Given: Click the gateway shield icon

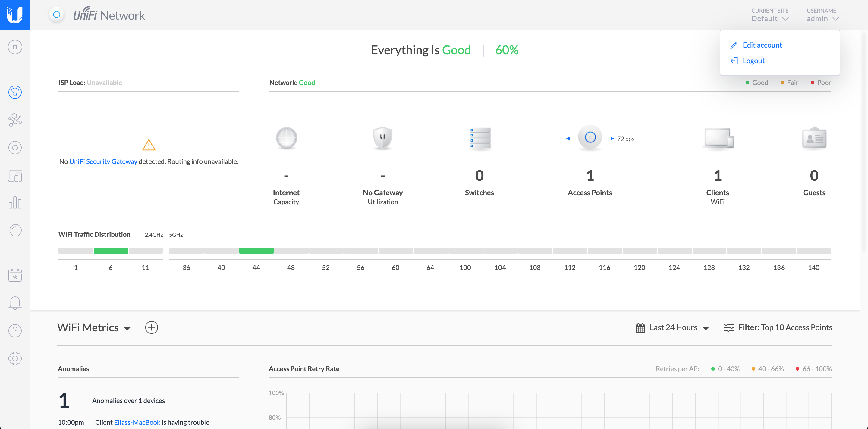Looking at the screenshot, I should pyautogui.click(x=382, y=138).
